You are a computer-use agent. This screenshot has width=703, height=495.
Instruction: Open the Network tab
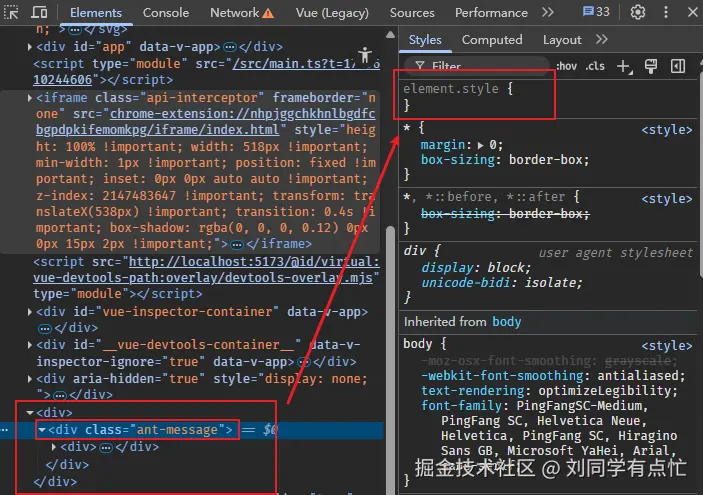tap(242, 13)
